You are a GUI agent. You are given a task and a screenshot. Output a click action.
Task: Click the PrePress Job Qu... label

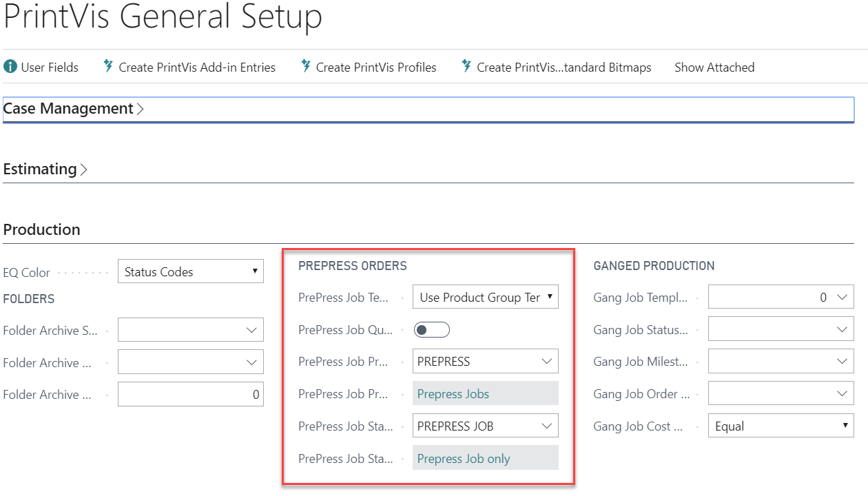[x=346, y=330]
